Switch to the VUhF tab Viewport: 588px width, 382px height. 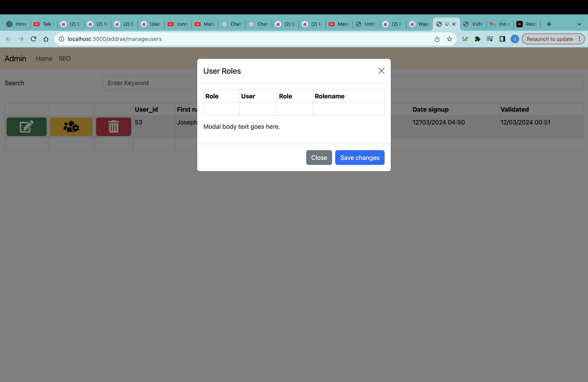[473, 24]
